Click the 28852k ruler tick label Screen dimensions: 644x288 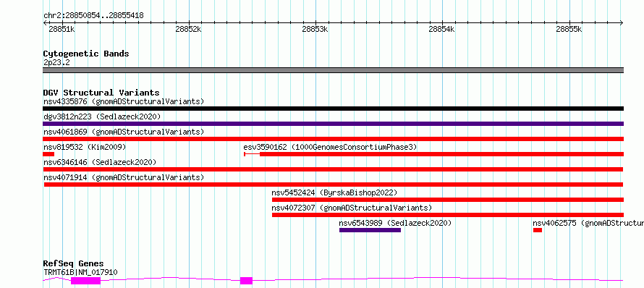click(189, 29)
